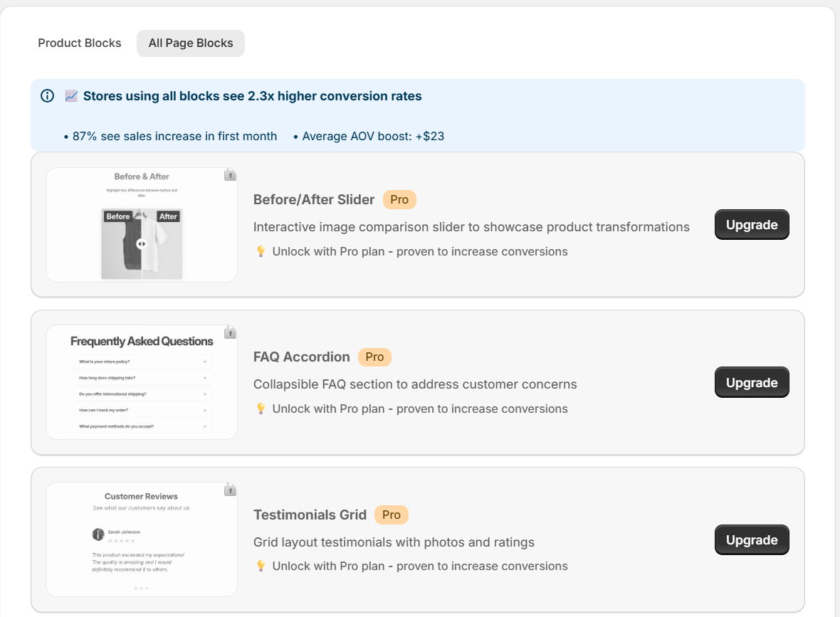This screenshot has height=617, width=840.
Task: Expand the "How long does shipping take?" row
Action: [142, 378]
